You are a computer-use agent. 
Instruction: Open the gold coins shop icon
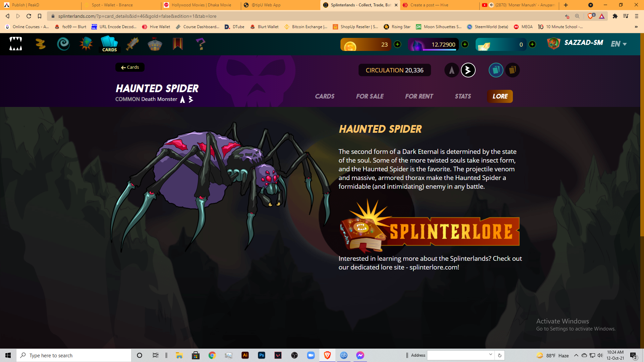[x=41, y=44]
